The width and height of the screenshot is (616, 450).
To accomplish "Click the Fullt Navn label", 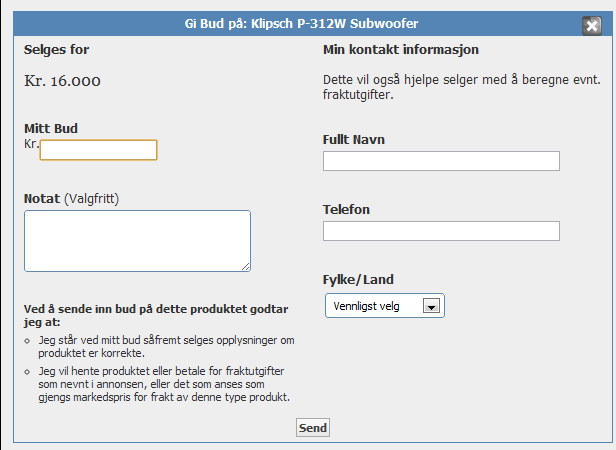I will pyautogui.click(x=354, y=139).
